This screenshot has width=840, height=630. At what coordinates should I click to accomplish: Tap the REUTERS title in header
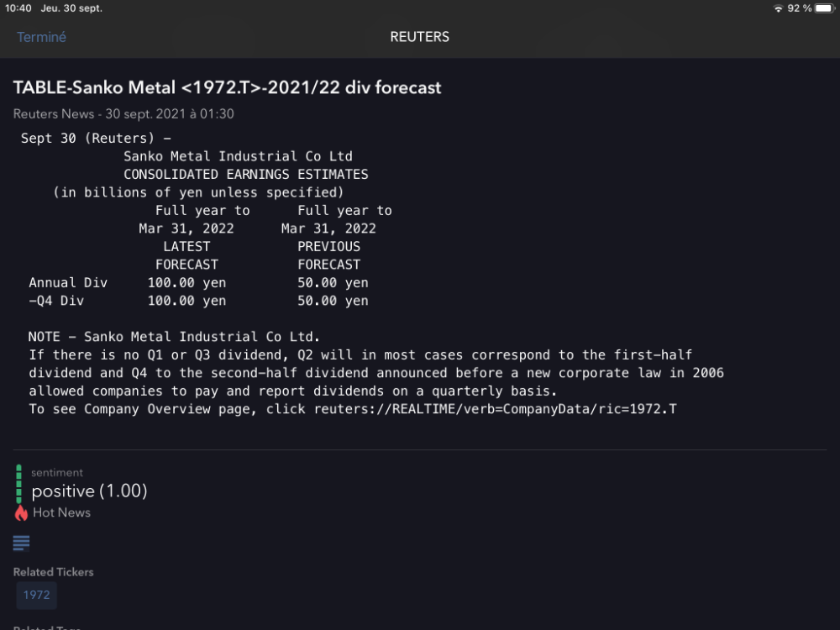[419, 37]
